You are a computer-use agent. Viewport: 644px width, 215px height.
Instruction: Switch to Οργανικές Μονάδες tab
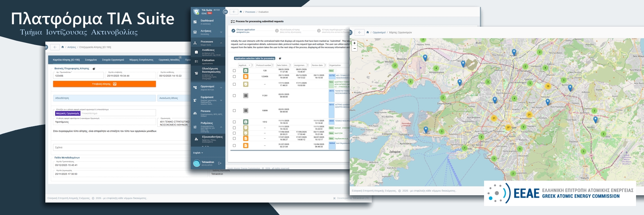pyautogui.click(x=169, y=60)
